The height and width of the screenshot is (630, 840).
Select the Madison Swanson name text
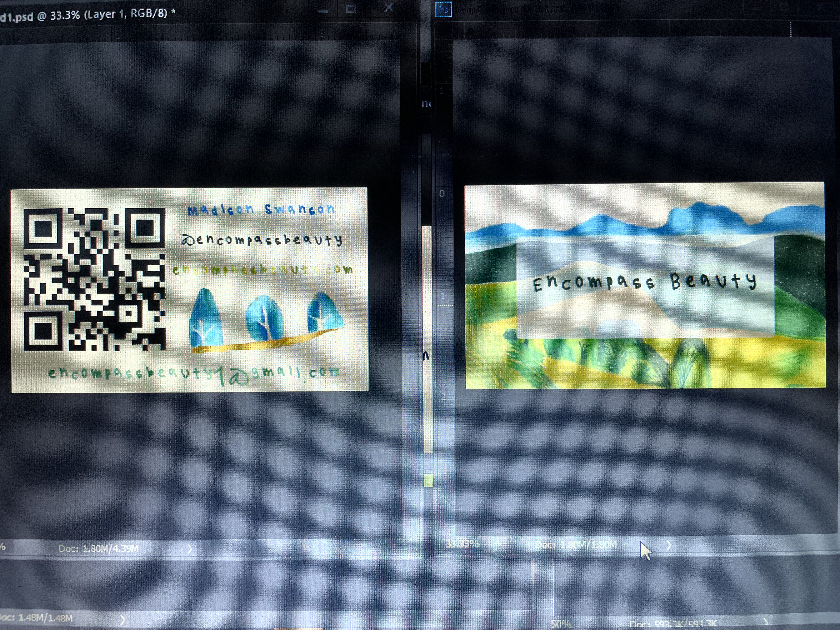click(261, 210)
